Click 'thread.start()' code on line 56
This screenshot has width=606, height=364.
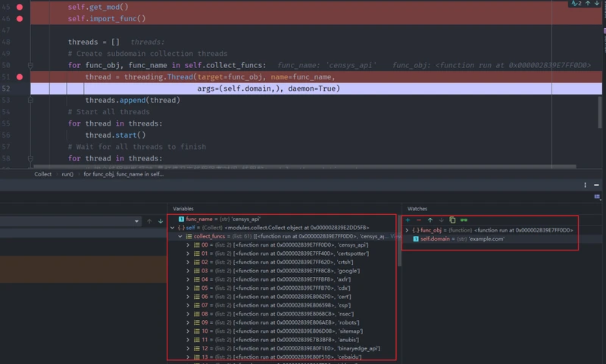tap(116, 135)
